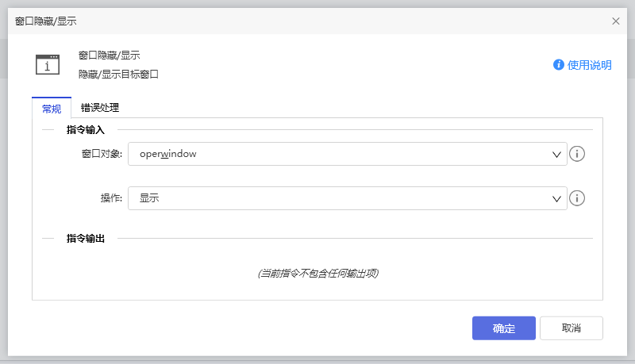Click the 操作 field label
The image size is (635, 364).
click(111, 198)
